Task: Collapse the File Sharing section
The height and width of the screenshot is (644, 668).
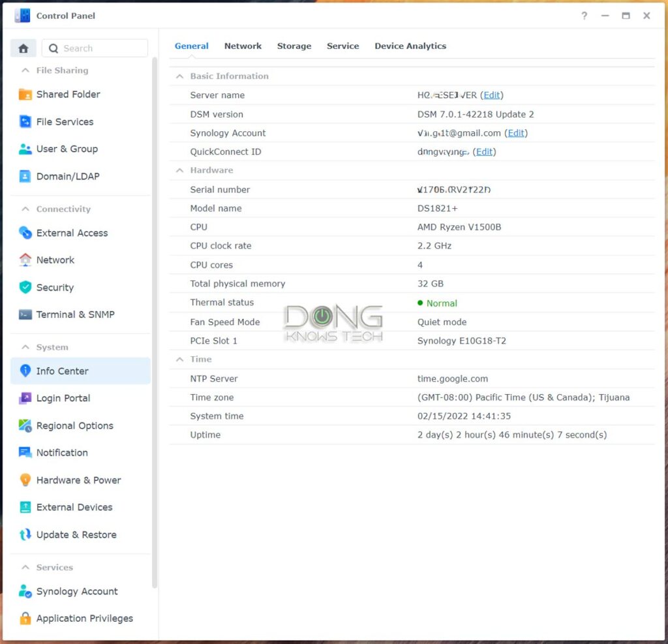Action: click(x=25, y=70)
